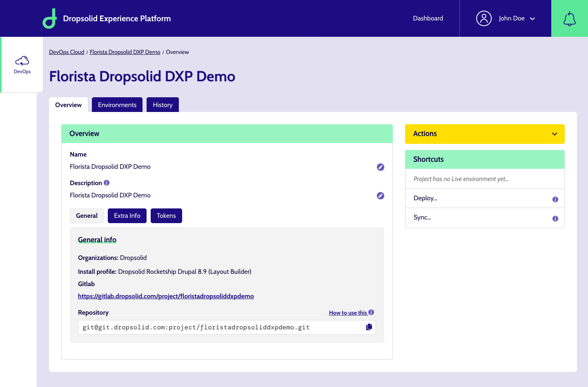Edit the project Name with pencil icon
This screenshot has width=588, height=387.
(381, 167)
